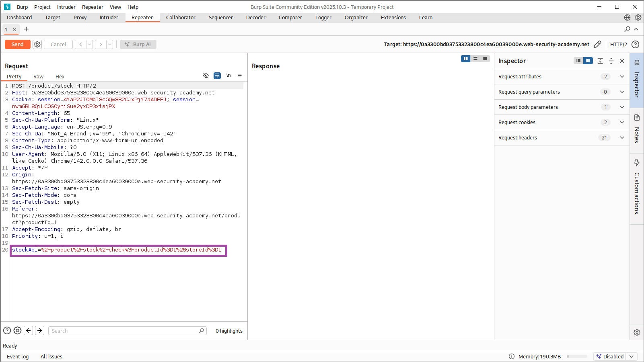Close the Inspector panel
Screen dimensions: 644x362
click(622, 61)
